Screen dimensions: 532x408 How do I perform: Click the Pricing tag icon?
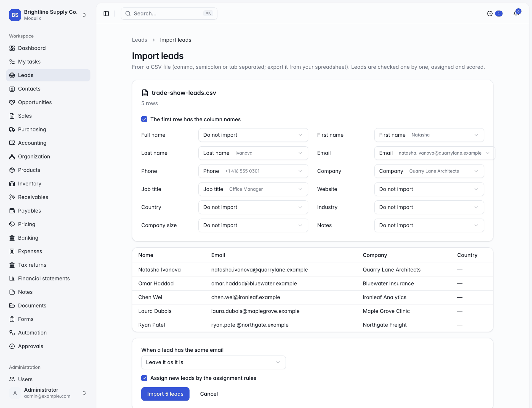(x=12, y=224)
